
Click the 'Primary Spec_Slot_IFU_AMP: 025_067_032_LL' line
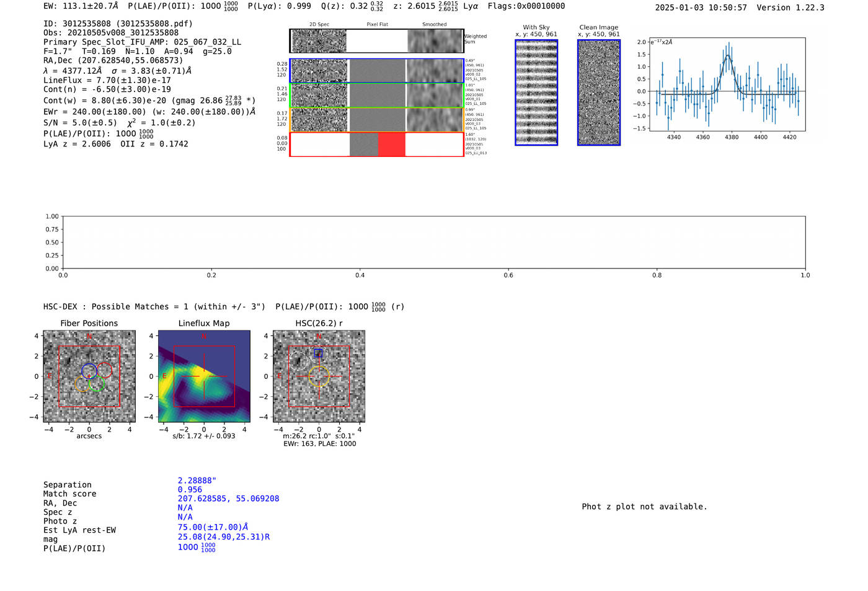point(143,42)
